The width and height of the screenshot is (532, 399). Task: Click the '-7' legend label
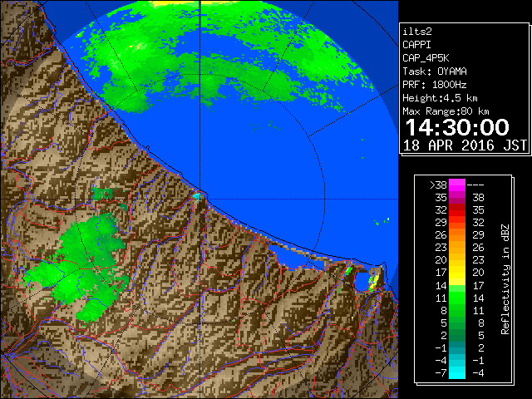tap(441, 372)
